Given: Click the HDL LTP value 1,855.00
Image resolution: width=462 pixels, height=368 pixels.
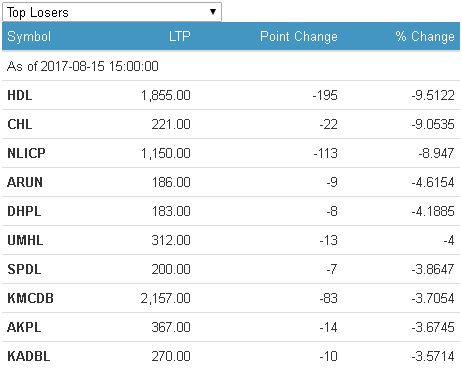Looking at the screenshot, I should coord(166,96).
